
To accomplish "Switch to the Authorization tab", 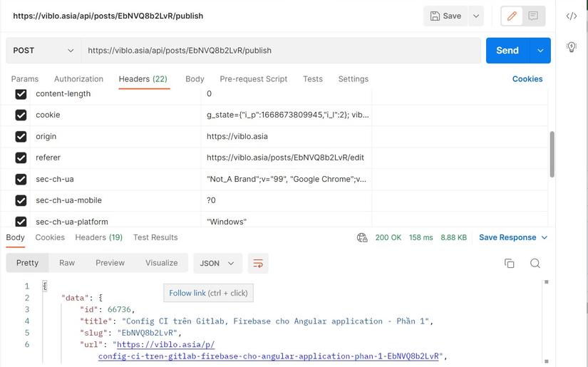I will 78,79.
